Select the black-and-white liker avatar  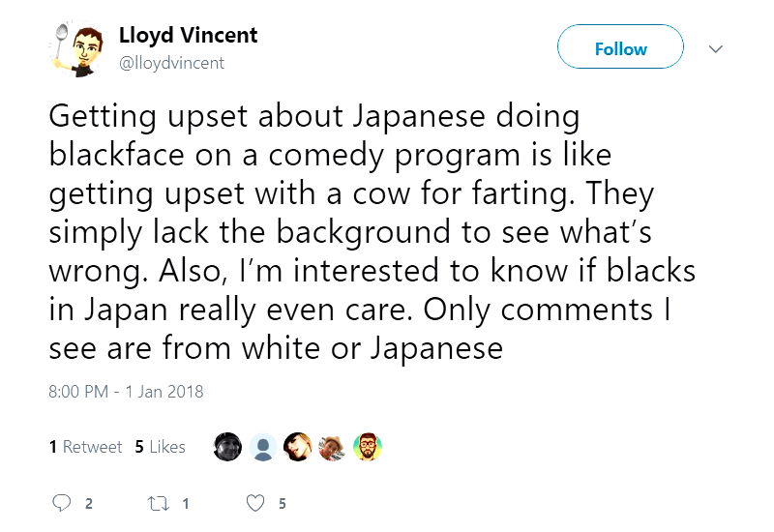tap(227, 446)
